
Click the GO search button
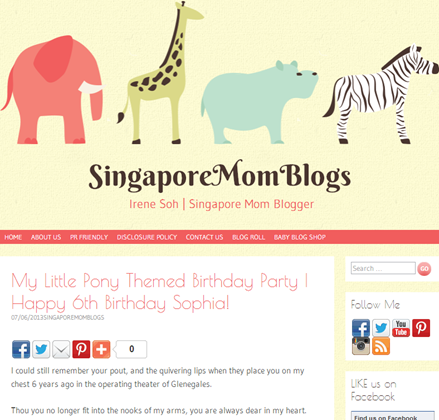[x=424, y=269]
